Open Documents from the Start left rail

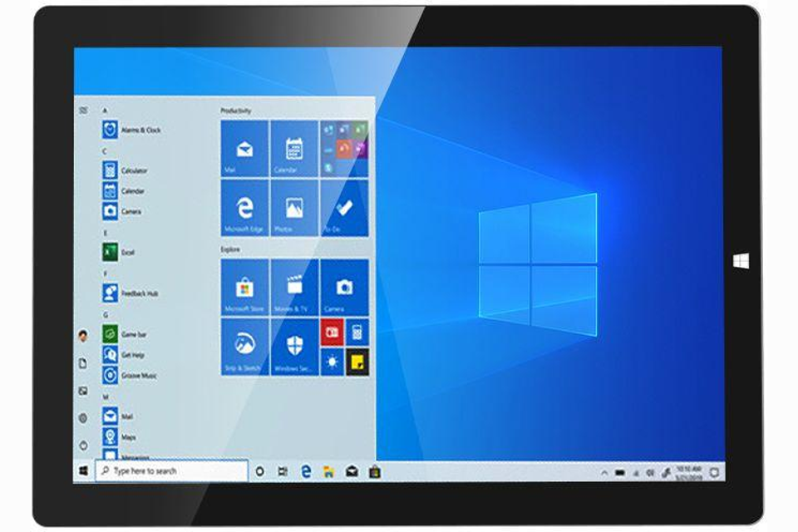[83, 363]
